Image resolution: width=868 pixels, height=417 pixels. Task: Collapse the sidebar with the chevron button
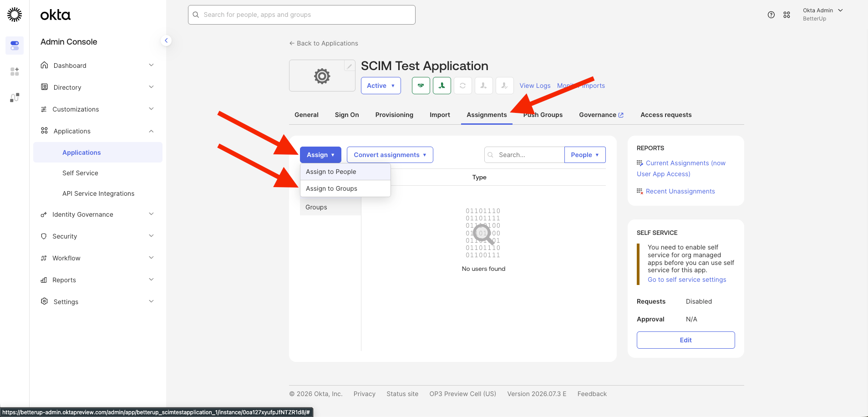pyautogui.click(x=166, y=41)
